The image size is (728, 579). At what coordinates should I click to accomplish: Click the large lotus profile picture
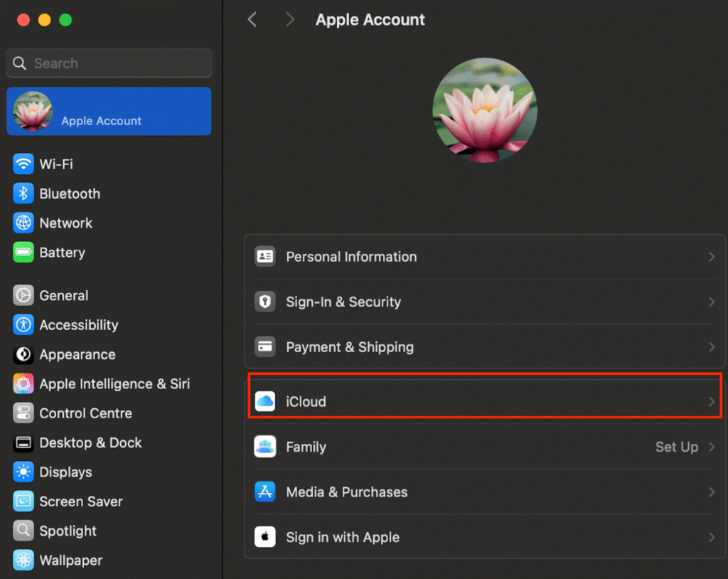click(x=485, y=110)
